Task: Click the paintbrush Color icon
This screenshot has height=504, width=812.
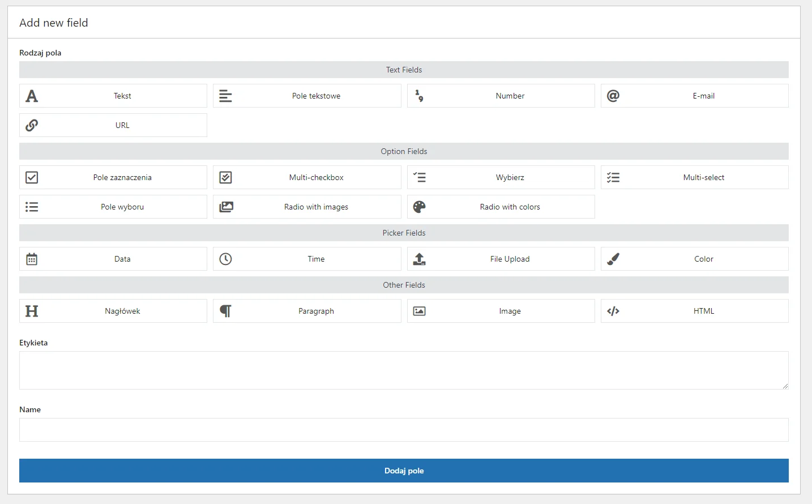Action: pos(613,259)
